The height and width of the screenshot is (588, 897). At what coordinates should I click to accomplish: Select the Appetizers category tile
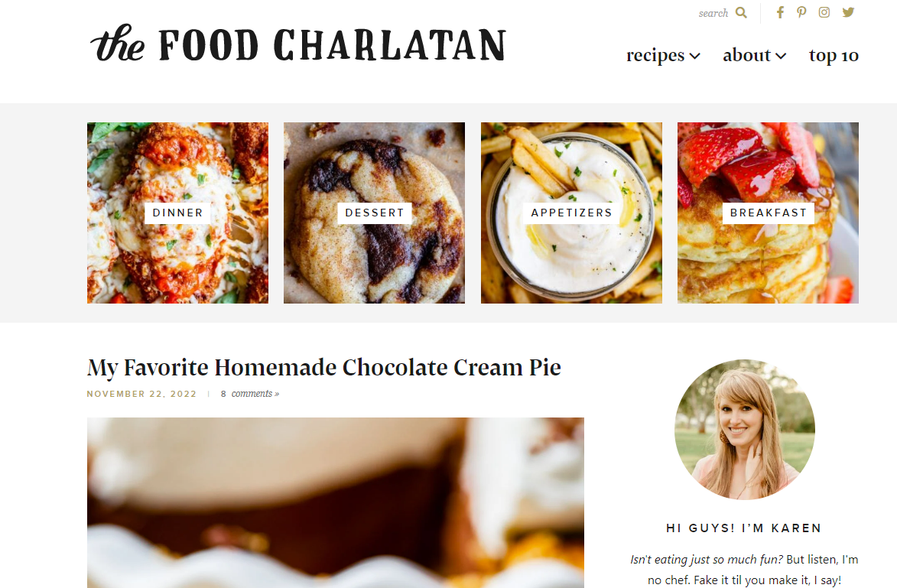pos(571,213)
